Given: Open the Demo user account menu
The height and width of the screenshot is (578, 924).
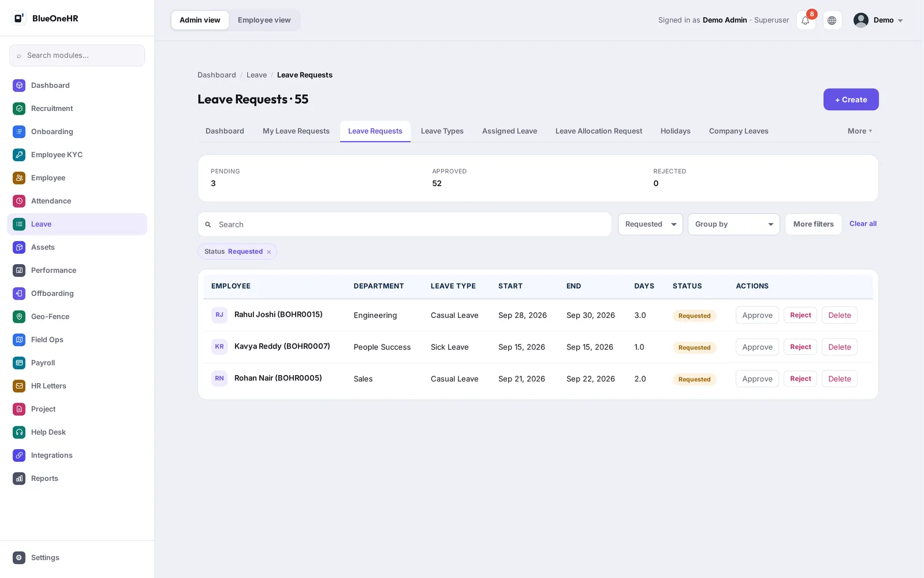Looking at the screenshot, I should click(878, 20).
